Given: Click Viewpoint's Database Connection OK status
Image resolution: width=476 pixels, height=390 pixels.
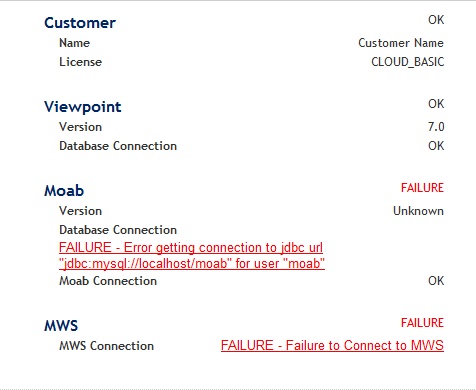Looking at the screenshot, I should pyautogui.click(x=436, y=146).
